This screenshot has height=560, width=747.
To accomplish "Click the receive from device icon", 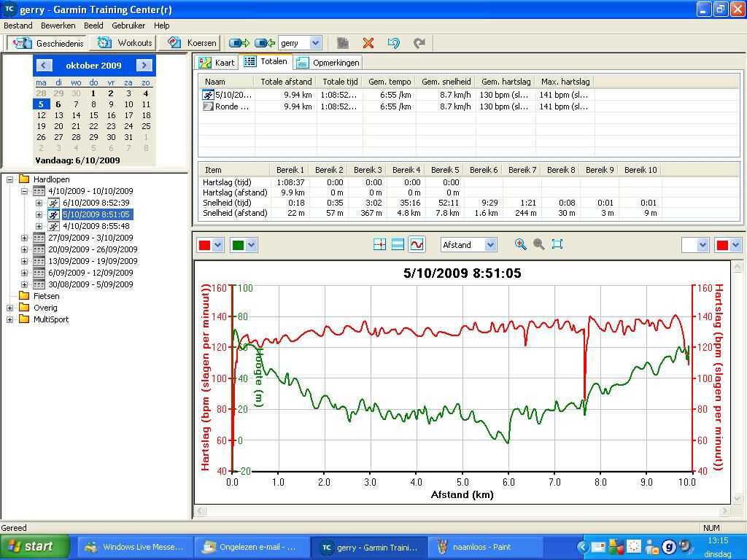I will coord(264,43).
